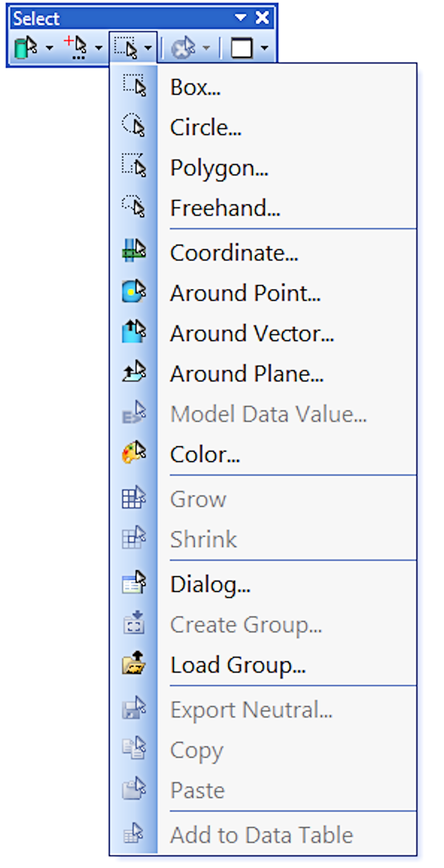Click the white color swatch tool
The width and height of the screenshot is (444, 868).
[x=242, y=47]
